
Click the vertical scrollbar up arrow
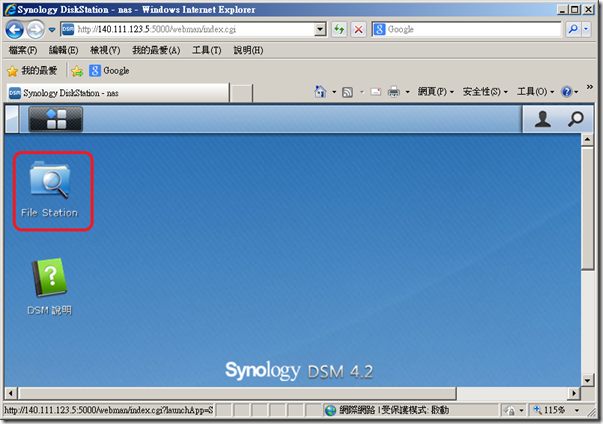tap(587, 139)
